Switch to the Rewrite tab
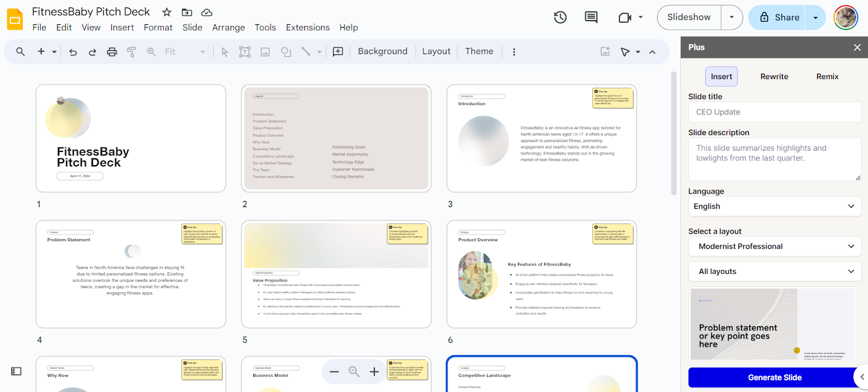The height and width of the screenshot is (392, 868). [774, 76]
